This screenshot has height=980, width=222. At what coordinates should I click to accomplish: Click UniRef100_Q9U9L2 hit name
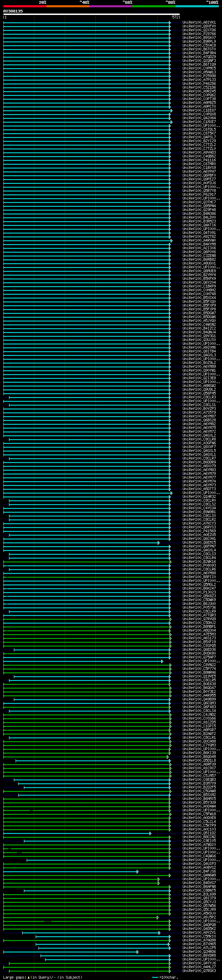click(x=199, y=390)
